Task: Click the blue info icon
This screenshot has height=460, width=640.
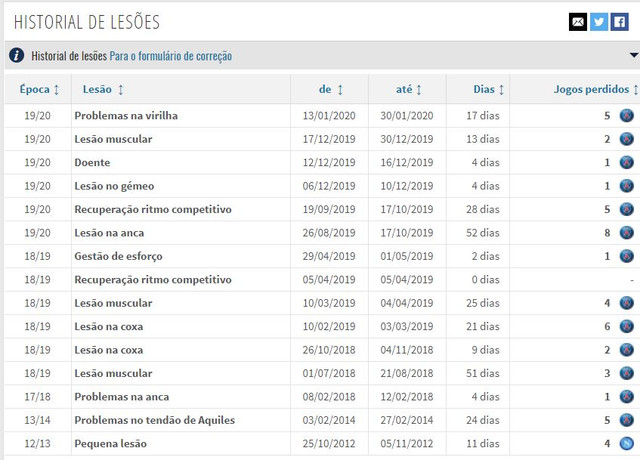Action: point(16,55)
